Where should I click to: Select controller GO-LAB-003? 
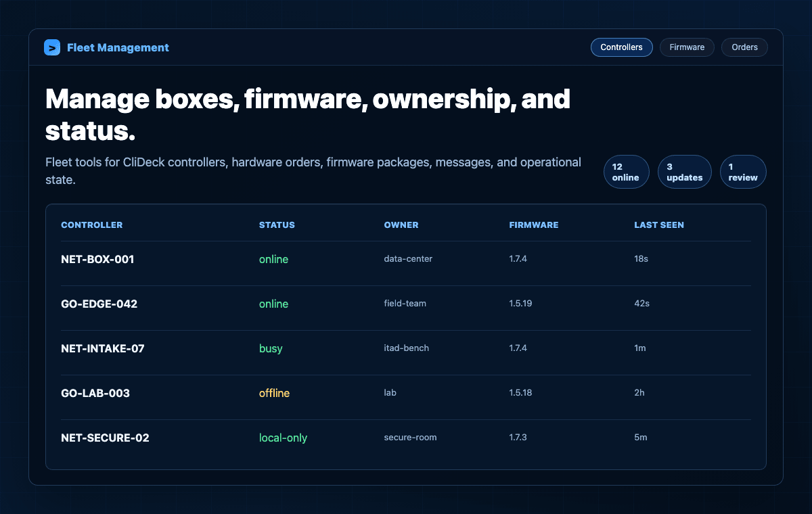point(95,393)
